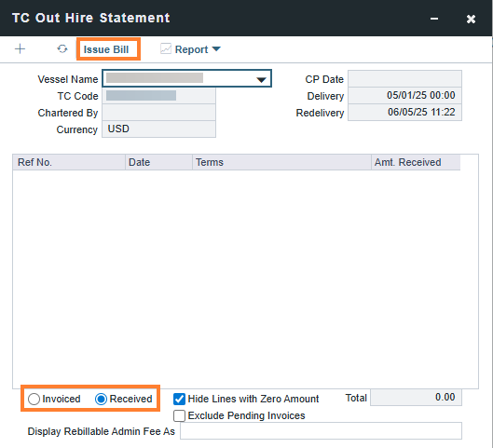This screenshot has height=448, width=493.
Task: Select the Received radio button
Action: 101,399
